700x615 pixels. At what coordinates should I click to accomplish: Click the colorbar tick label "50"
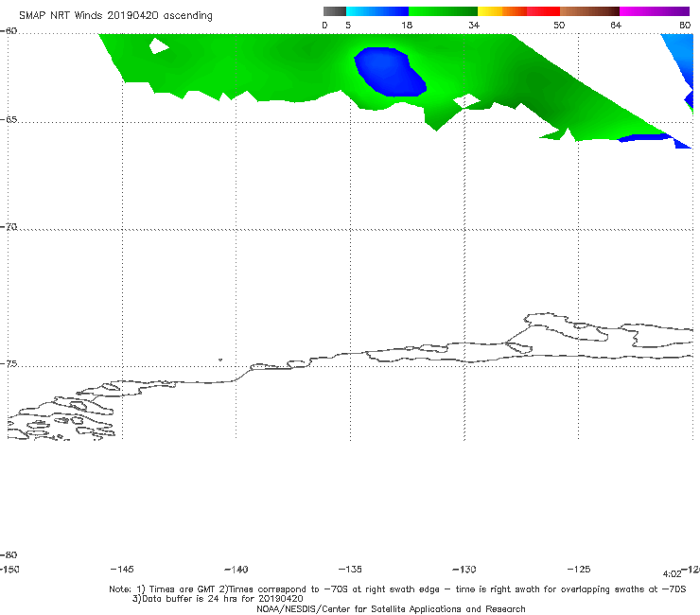[x=559, y=26]
